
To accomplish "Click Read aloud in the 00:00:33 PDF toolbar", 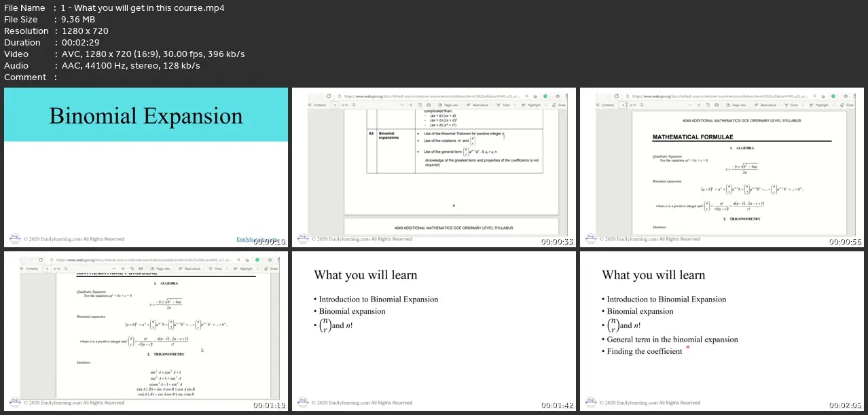I will [477, 105].
